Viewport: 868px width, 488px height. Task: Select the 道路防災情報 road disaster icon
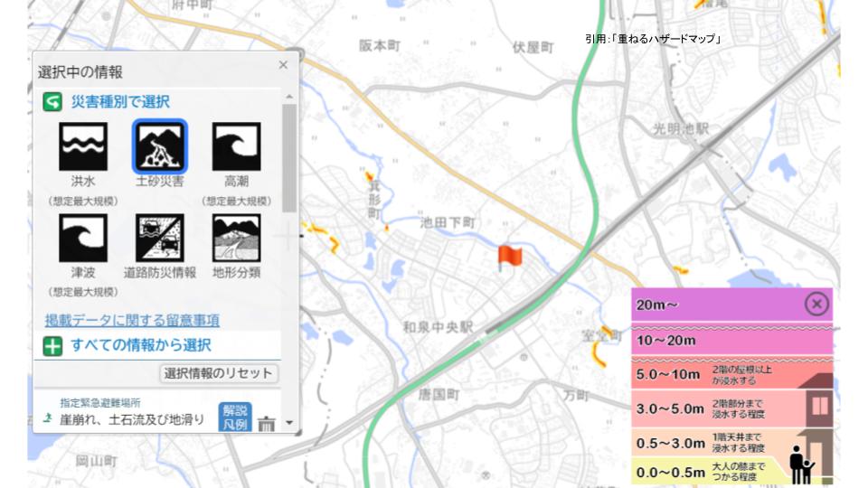[x=160, y=238]
